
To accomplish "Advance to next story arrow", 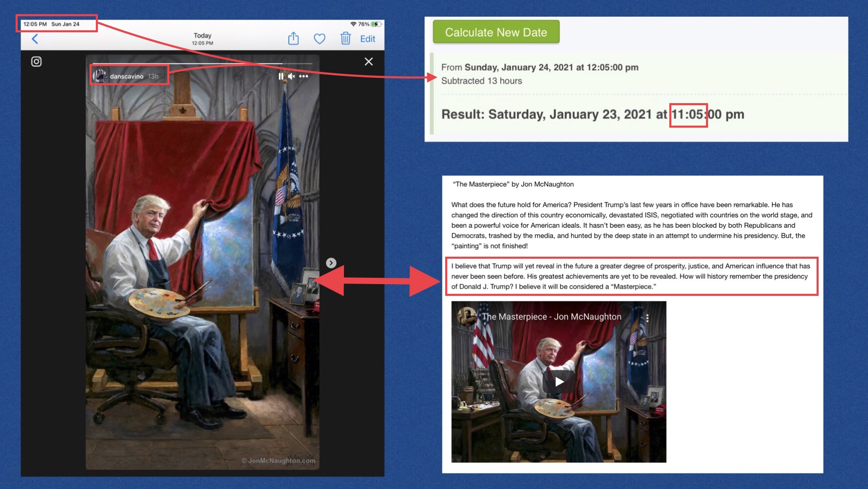I will tap(331, 263).
